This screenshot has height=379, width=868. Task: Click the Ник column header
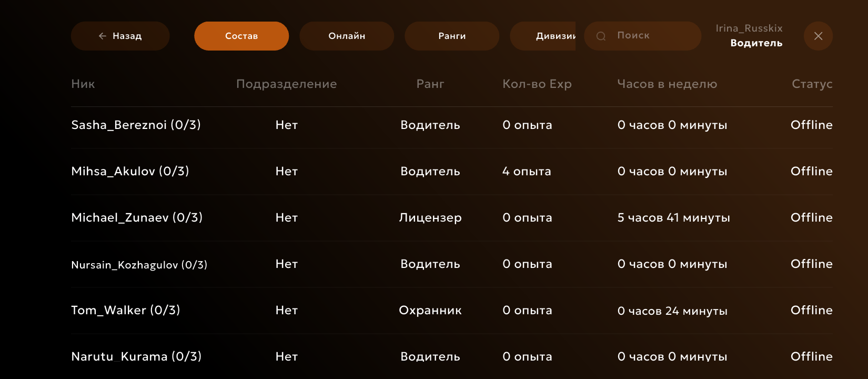tap(83, 84)
